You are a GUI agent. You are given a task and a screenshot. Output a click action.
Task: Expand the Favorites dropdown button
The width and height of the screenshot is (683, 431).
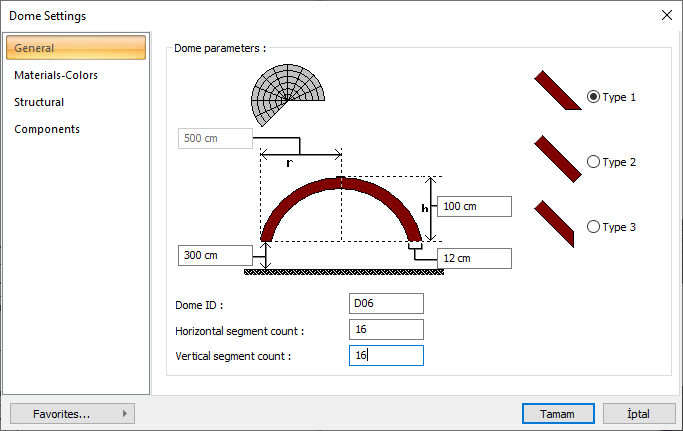(x=71, y=413)
